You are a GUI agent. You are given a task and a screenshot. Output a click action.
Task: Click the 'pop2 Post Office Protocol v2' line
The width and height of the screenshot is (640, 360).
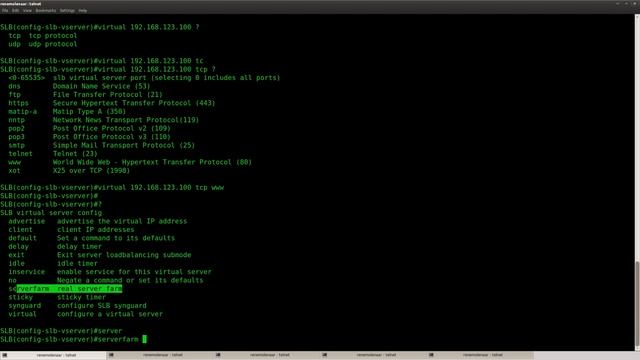tap(89, 128)
